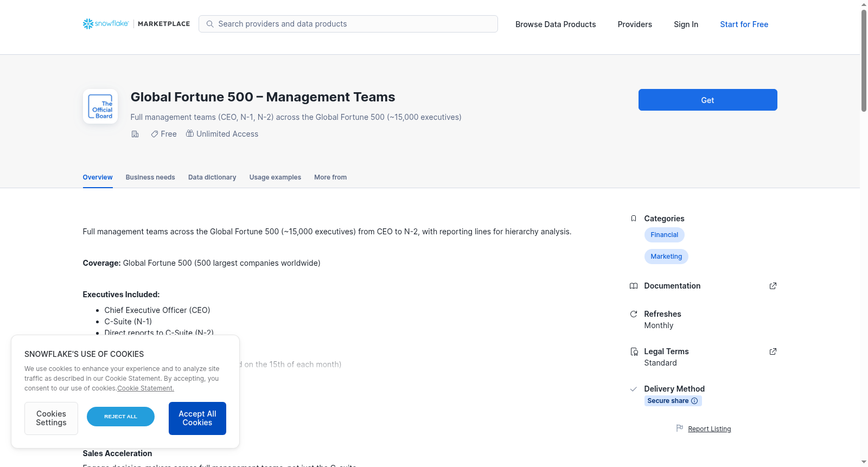Switch to More from tab
The height and width of the screenshot is (467, 868).
pyautogui.click(x=330, y=177)
